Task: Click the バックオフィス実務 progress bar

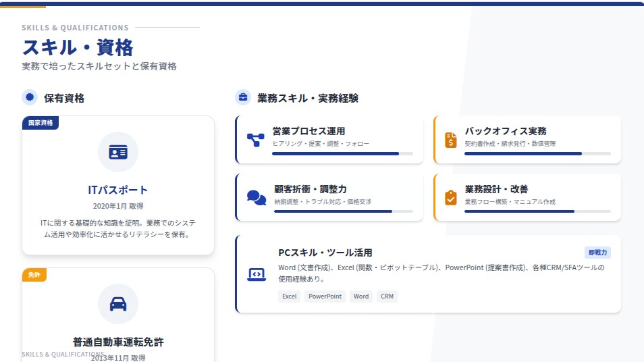Action: 537,154
